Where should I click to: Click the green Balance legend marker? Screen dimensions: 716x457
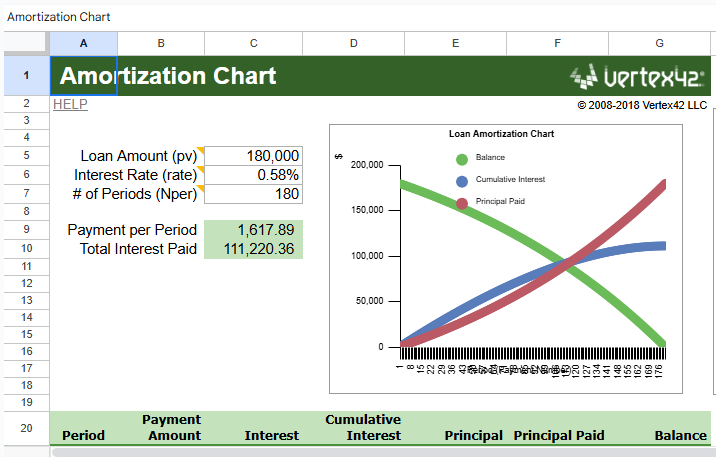[x=462, y=159]
